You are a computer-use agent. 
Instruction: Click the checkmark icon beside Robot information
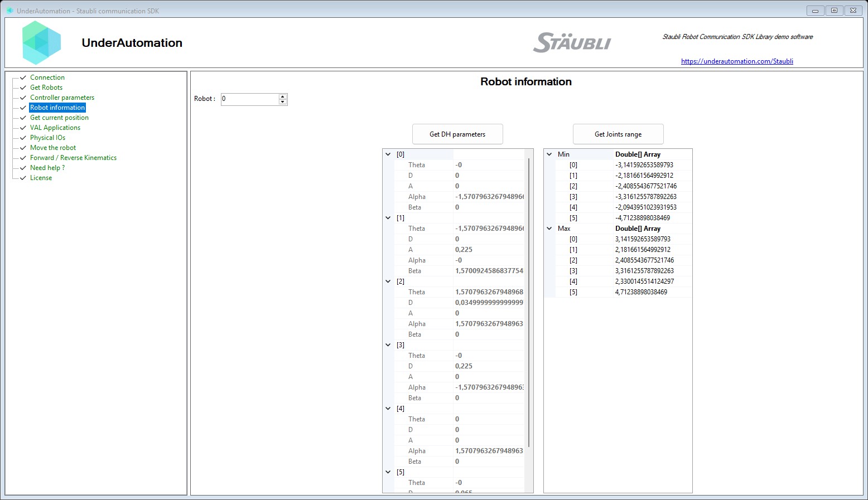click(23, 108)
